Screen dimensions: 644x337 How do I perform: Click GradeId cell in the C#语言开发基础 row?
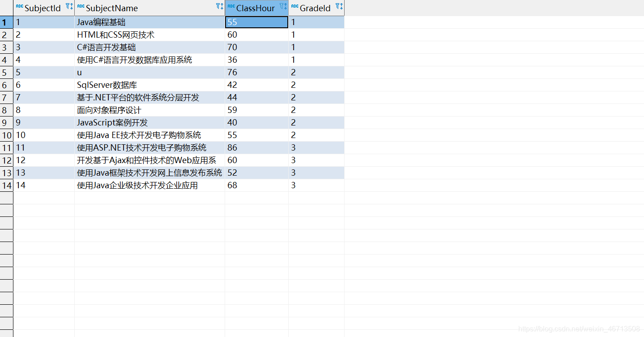(316, 47)
